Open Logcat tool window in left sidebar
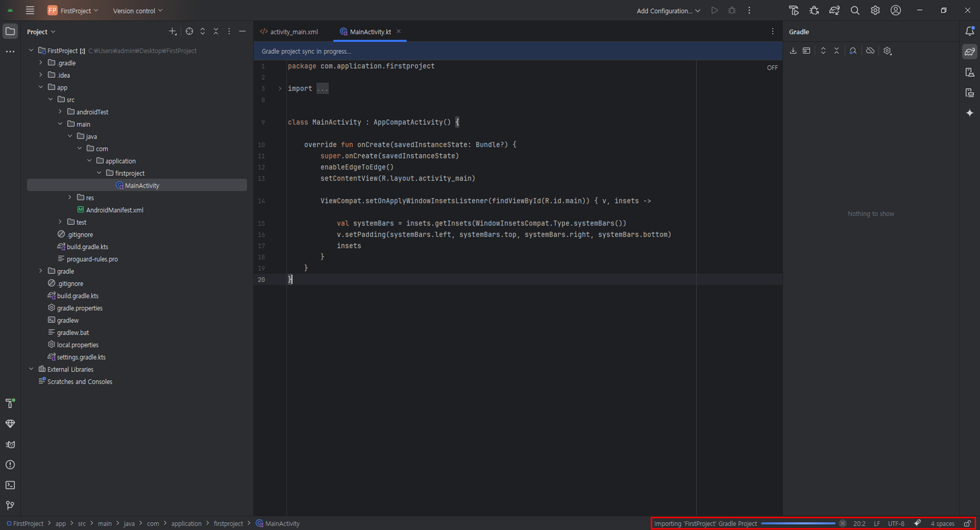 [x=10, y=444]
